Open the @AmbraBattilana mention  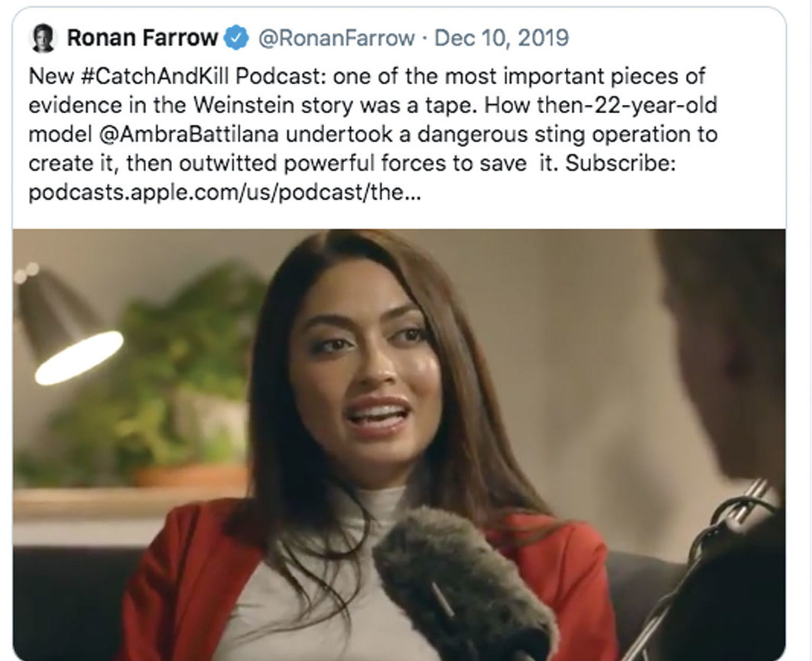(x=188, y=134)
